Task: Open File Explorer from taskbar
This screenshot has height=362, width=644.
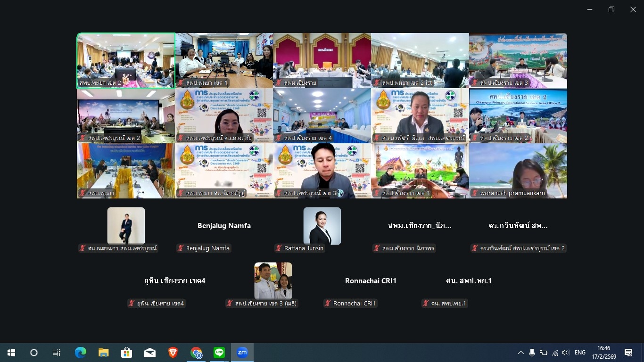Action: click(104, 353)
